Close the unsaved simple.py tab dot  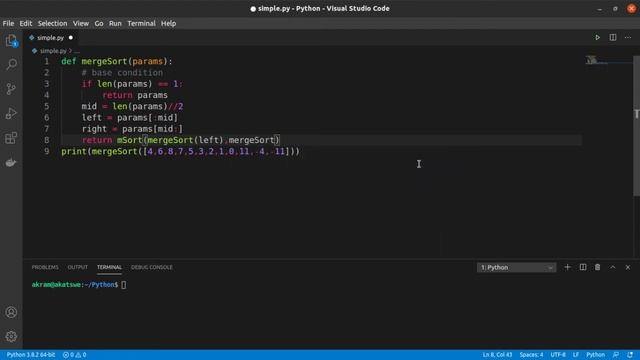(x=71, y=38)
